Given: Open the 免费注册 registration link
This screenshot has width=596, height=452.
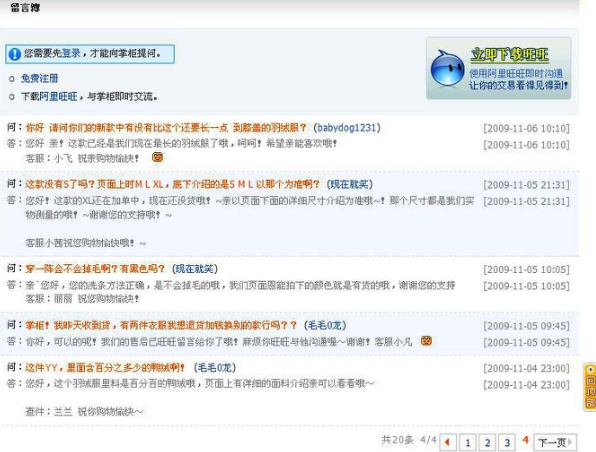Looking at the screenshot, I should (40, 78).
